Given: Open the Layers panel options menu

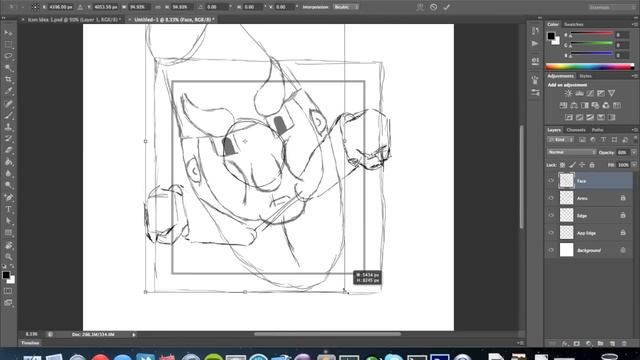Looking at the screenshot, I should pyautogui.click(x=634, y=130).
